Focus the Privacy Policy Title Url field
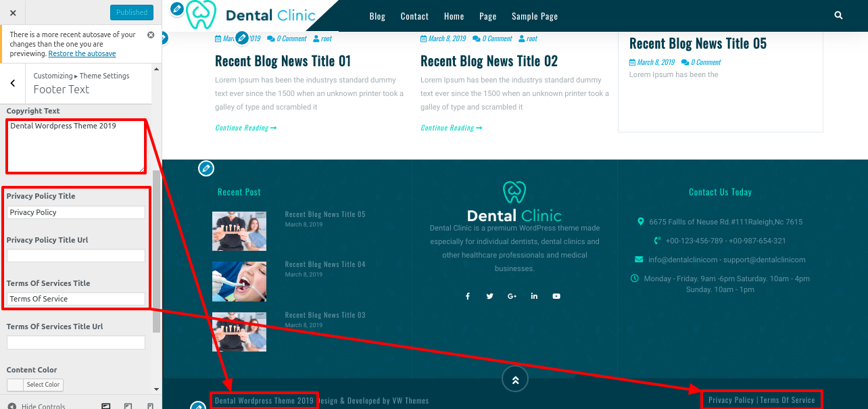868x409 pixels. tap(76, 256)
